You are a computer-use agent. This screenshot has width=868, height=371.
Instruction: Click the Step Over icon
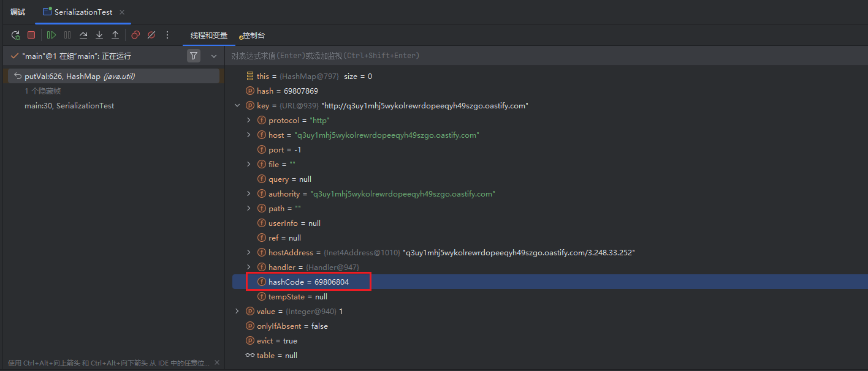(83, 36)
